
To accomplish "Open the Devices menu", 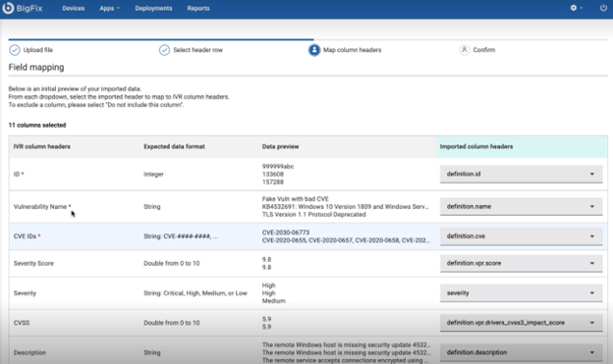I will point(73,8).
